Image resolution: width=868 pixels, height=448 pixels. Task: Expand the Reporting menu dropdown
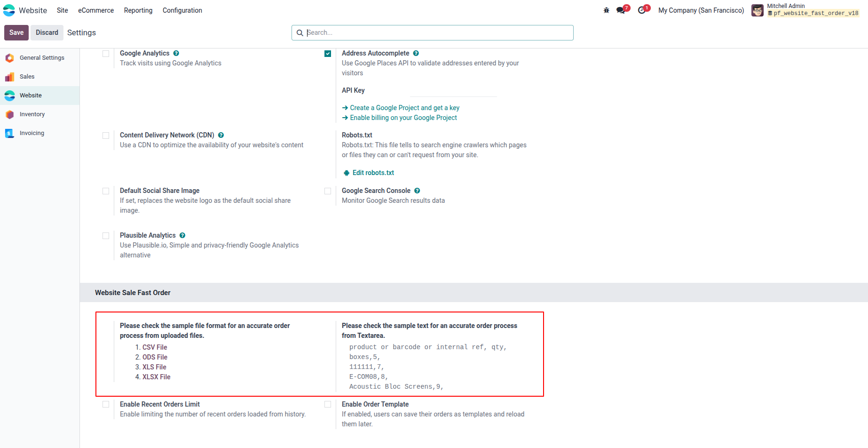pyautogui.click(x=138, y=10)
